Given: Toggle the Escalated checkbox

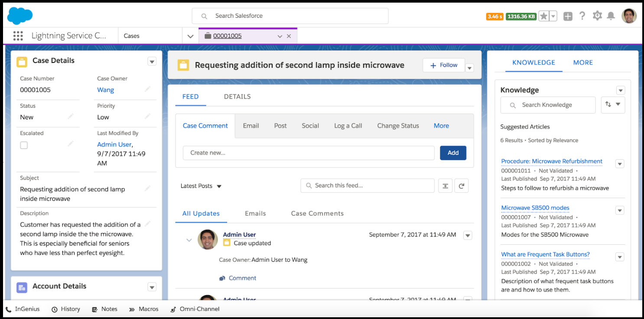Looking at the screenshot, I should [24, 145].
